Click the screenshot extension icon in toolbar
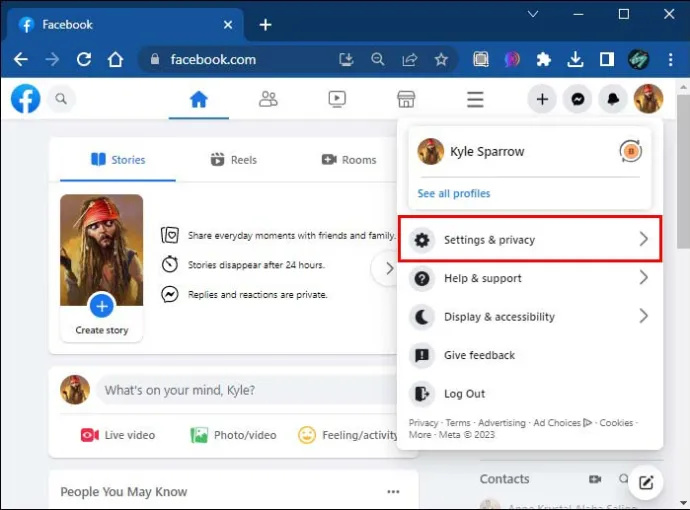690x510 pixels. [481, 59]
